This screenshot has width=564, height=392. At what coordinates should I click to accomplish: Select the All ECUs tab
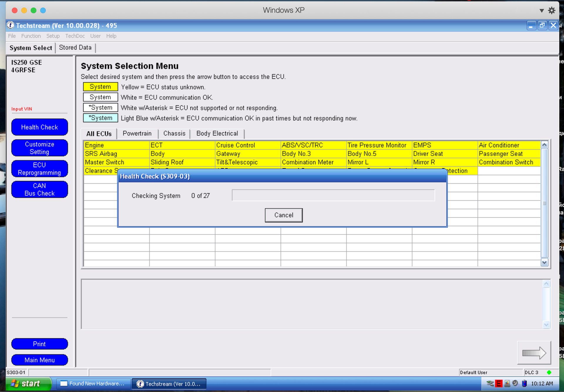point(99,134)
